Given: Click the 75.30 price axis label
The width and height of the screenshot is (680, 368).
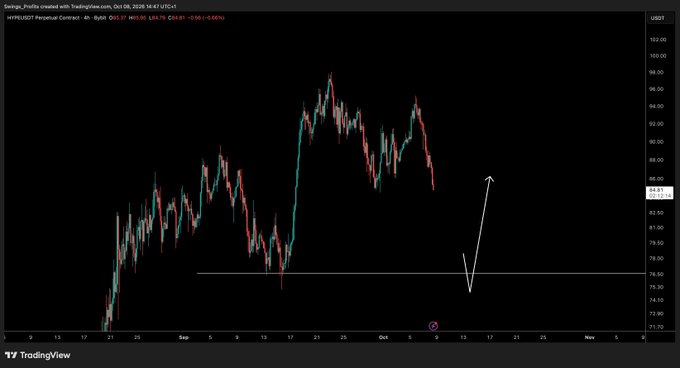Looking at the screenshot, I should pos(657,287).
